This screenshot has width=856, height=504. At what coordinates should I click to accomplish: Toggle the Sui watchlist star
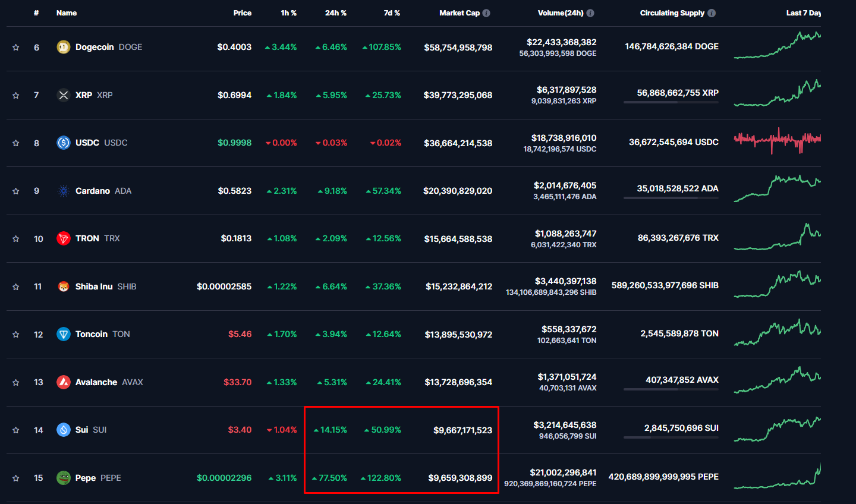point(16,430)
